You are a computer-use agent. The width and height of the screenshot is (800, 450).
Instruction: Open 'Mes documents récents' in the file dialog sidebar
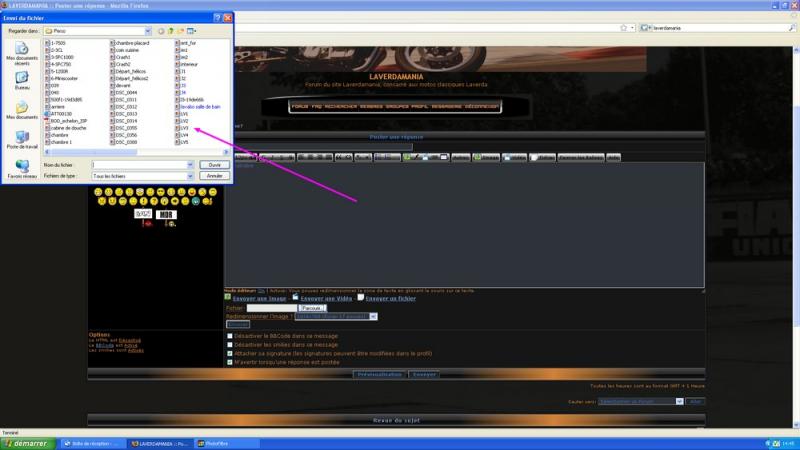click(22, 53)
